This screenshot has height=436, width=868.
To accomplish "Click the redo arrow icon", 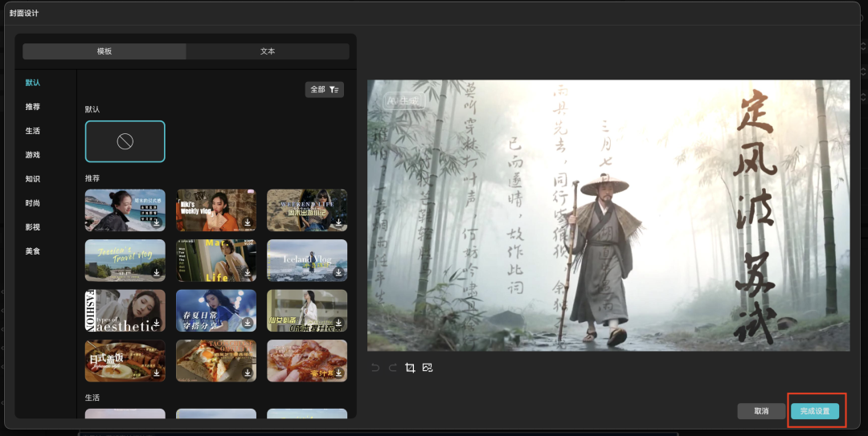I will click(392, 368).
